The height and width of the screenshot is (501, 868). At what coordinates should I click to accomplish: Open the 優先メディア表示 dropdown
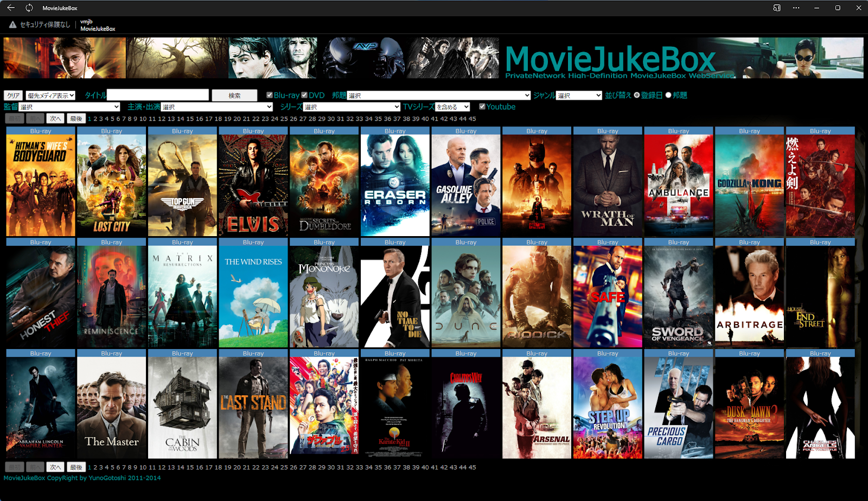(50, 96)
